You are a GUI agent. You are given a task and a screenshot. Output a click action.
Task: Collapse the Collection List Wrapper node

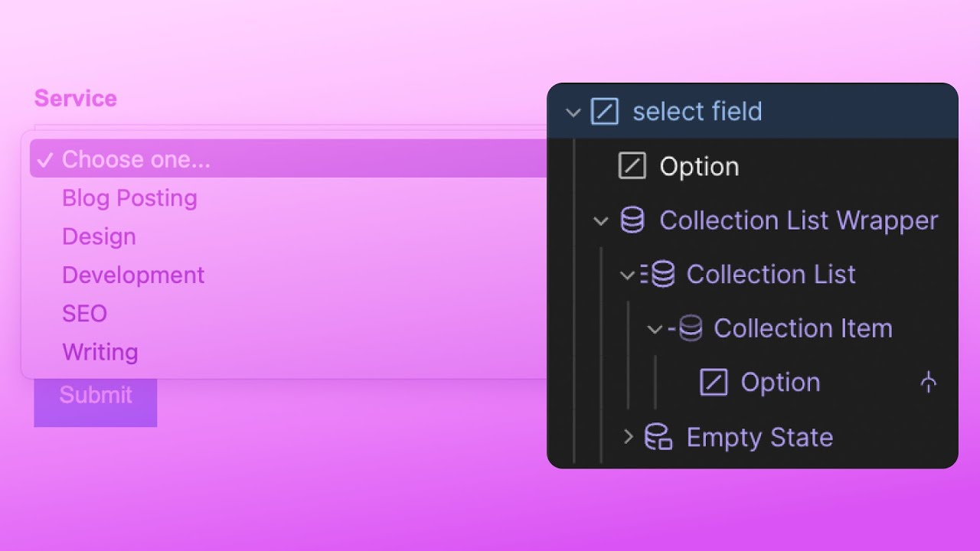[x=600, y=220]
